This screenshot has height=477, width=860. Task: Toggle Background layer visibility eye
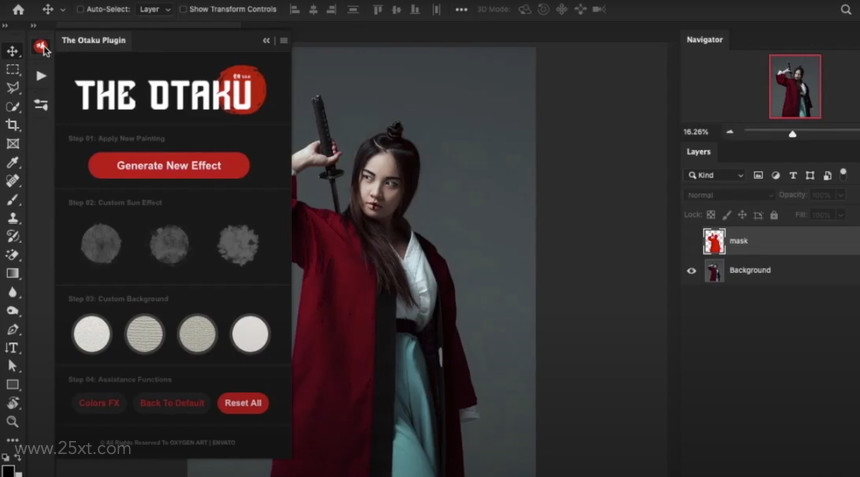[x=691, y=271]
